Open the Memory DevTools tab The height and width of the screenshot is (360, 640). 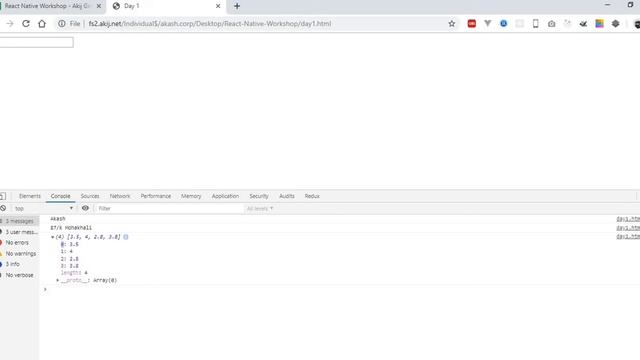(191, 196)
